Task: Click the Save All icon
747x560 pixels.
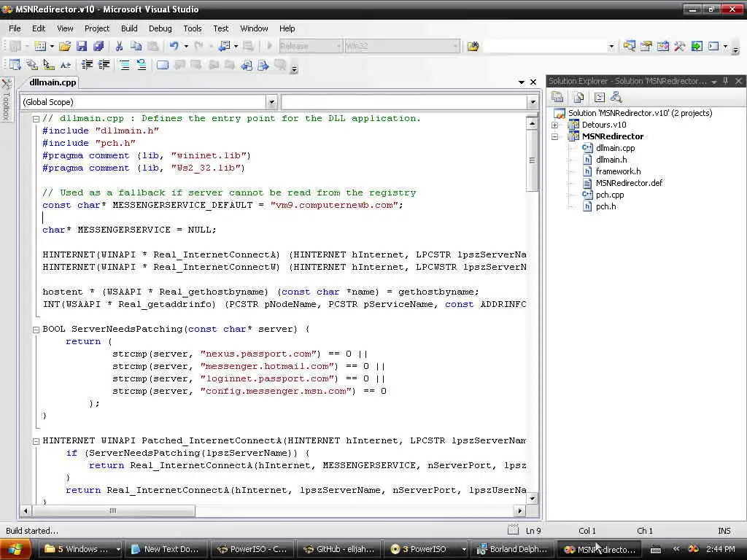Action: point(98,46)
